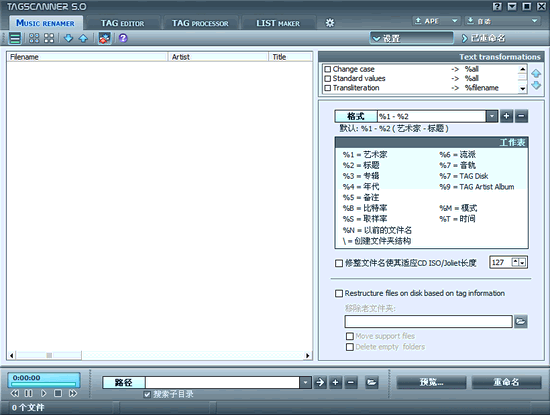Sort by Filename column header
Screen dimensions: 550x415
pyautogui.click(x=87, y=57)
